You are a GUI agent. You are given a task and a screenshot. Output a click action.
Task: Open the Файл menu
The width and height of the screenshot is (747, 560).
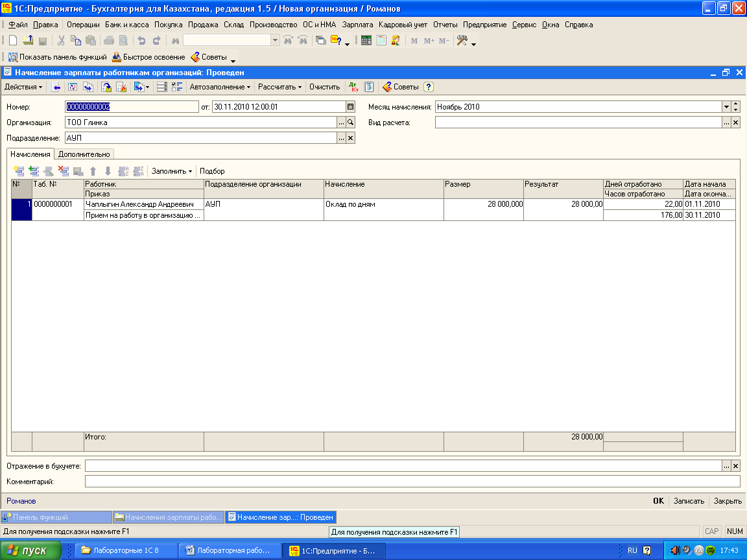pyautogui.click(x=18, y=25)
